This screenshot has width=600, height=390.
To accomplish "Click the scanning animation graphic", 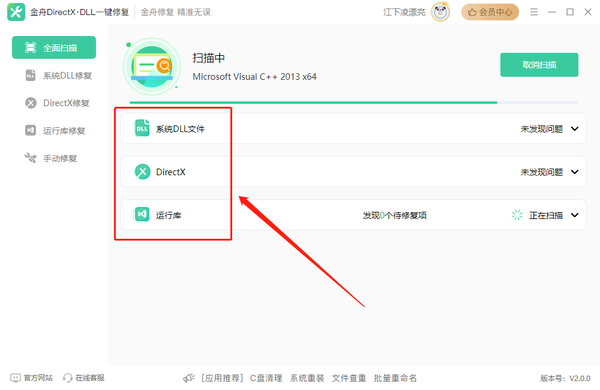I will tap(152, 67).
